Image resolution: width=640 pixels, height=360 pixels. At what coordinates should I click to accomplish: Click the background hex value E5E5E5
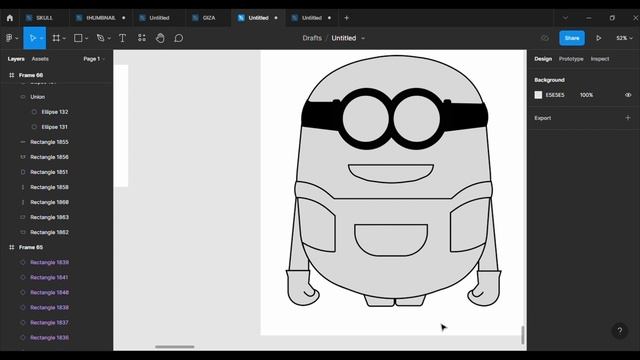555,95
